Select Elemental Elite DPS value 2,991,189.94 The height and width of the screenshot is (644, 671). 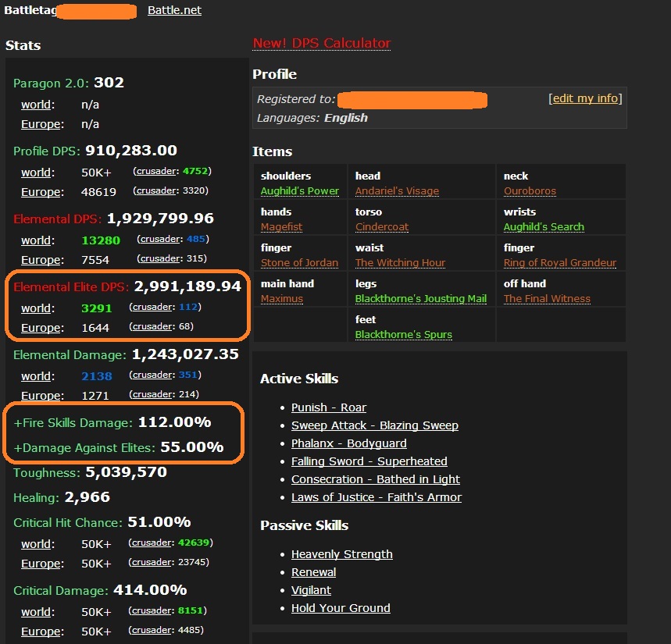[187, 286]
